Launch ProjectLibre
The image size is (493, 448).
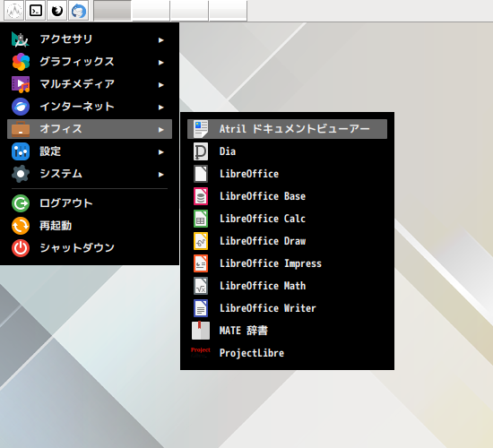(287, 353)
